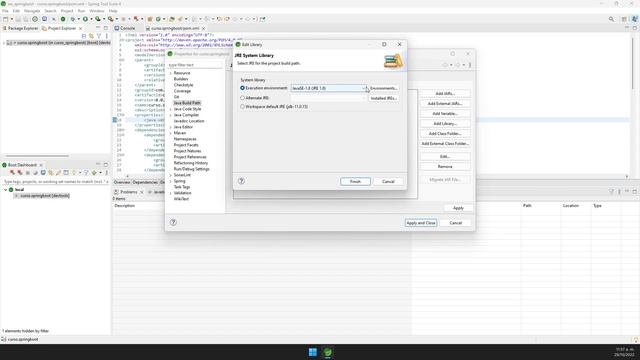Click Spring Tool Suite taskbar icon
The width and height of the screenshot is (640, 360).
[328, 352]
